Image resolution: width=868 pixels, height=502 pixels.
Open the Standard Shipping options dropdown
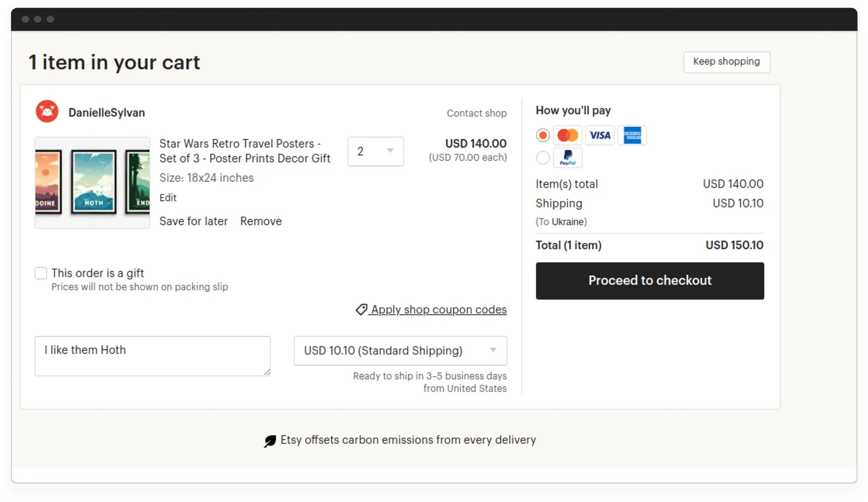(x=400, y=351)
